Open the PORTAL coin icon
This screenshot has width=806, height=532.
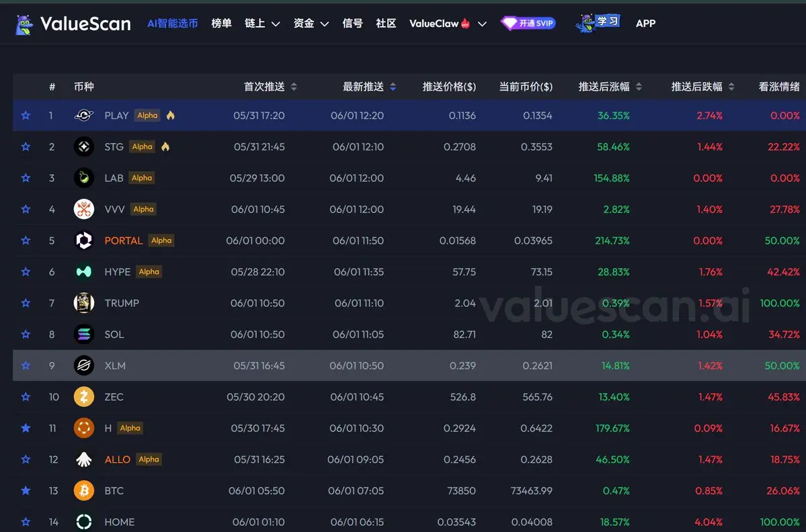[x=84, y=240]
